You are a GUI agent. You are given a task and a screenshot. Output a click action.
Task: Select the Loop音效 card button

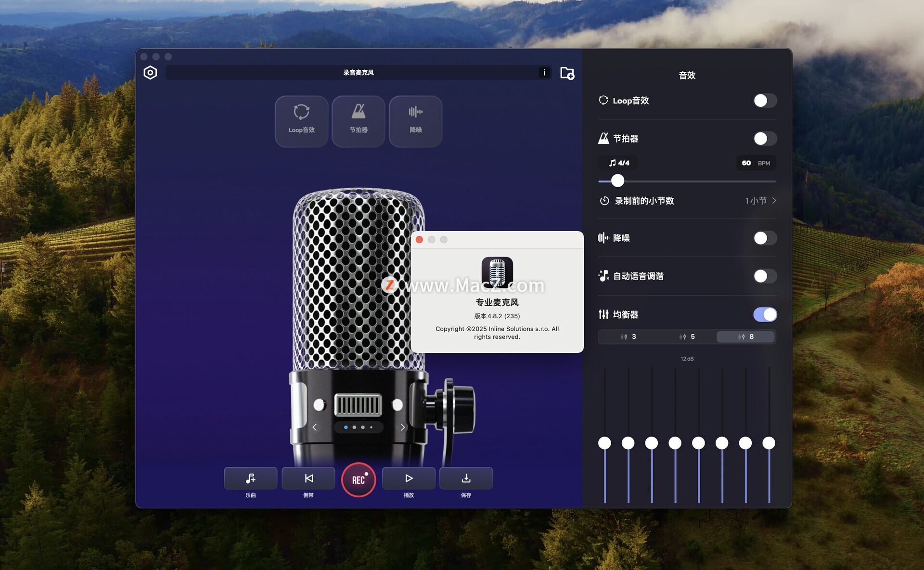click(302, 121)
